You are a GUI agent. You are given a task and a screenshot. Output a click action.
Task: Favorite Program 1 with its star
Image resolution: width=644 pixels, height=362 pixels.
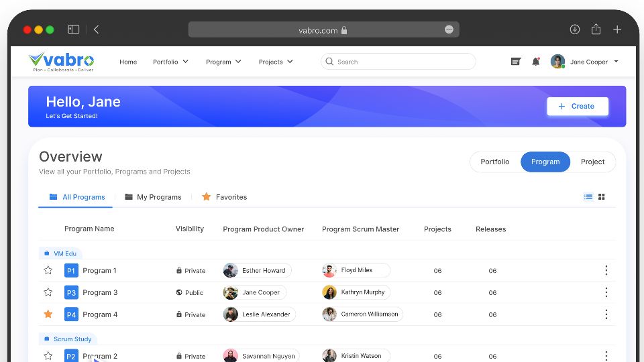tap(48, 270)
